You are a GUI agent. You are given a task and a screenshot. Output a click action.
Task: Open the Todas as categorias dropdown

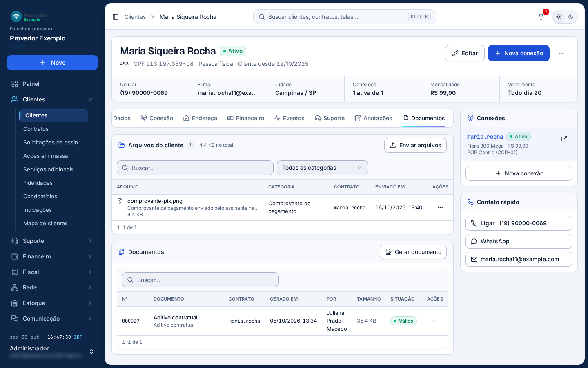coord(323,168)
